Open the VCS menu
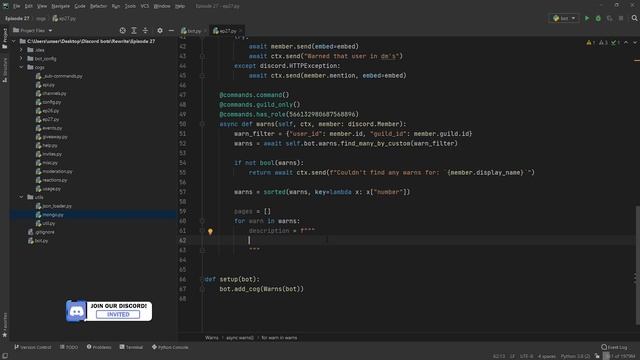 coord(145,6)
